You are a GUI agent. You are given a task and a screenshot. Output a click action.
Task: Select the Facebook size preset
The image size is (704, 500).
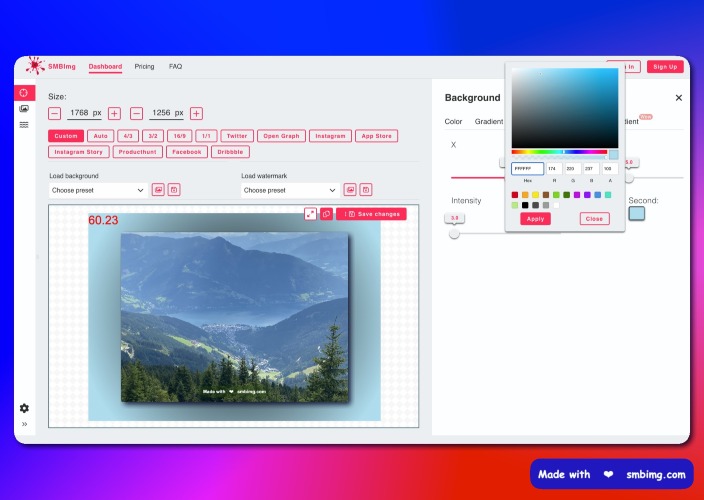(x=187, y=152)
